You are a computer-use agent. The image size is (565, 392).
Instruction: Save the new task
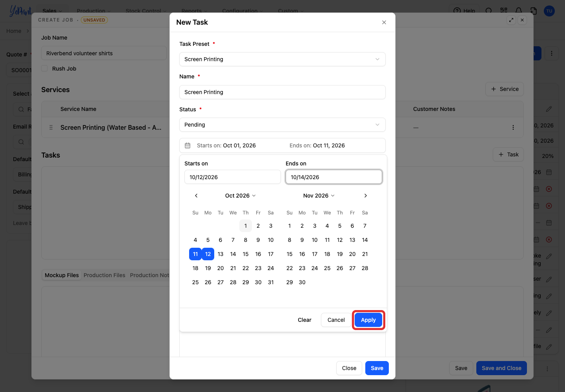(x=377, y=368)
